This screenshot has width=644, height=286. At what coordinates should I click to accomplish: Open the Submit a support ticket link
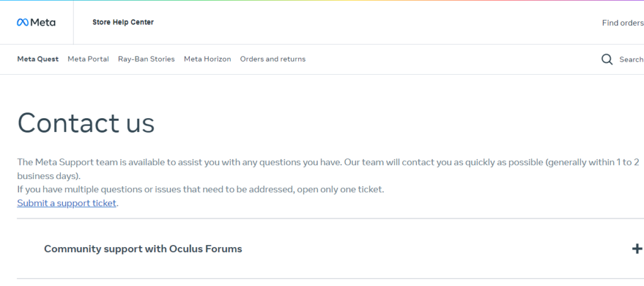point(67,203)
